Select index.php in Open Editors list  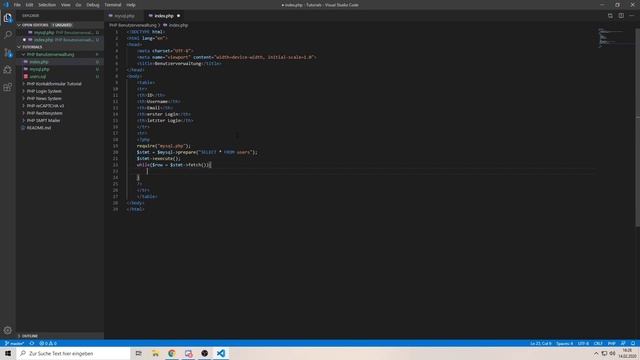[x=60, y=40]
